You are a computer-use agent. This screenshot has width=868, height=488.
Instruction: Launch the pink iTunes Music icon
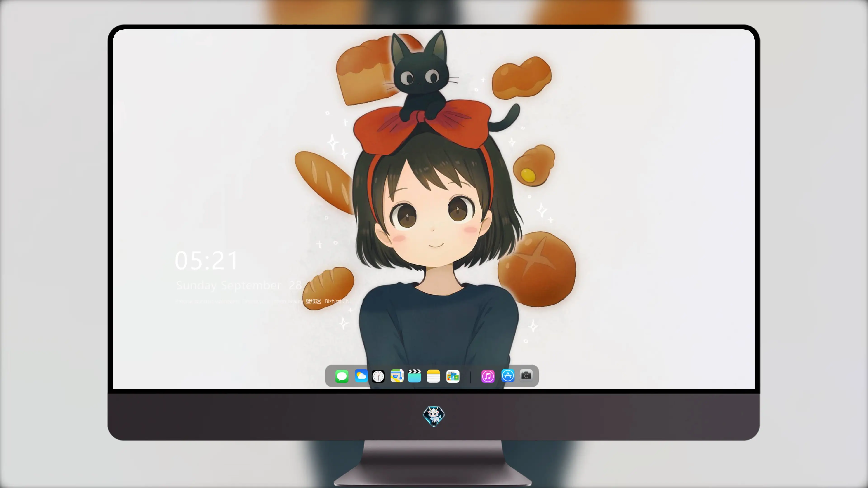[x=488, y=376]
